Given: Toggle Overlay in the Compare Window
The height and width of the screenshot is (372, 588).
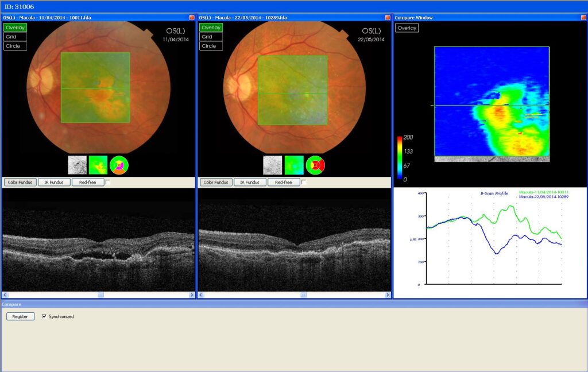Looking at the screenshot, I should (x=407, y=28).
